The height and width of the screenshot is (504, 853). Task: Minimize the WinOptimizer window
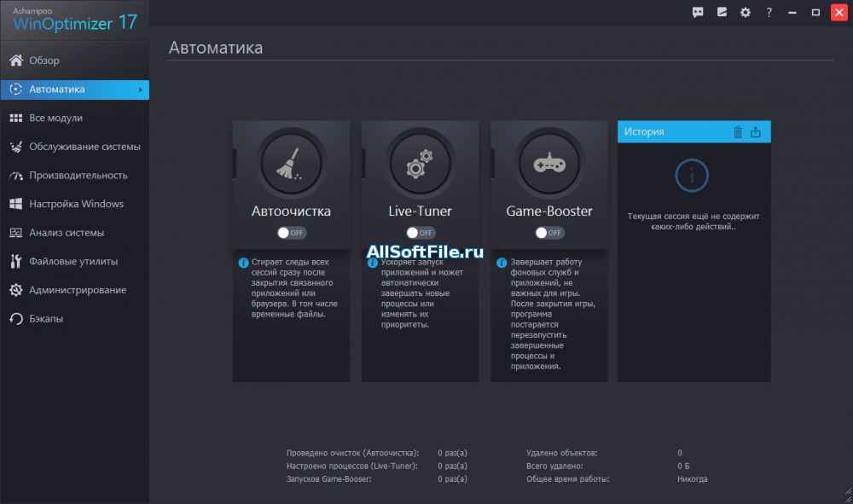pos(792,12)
